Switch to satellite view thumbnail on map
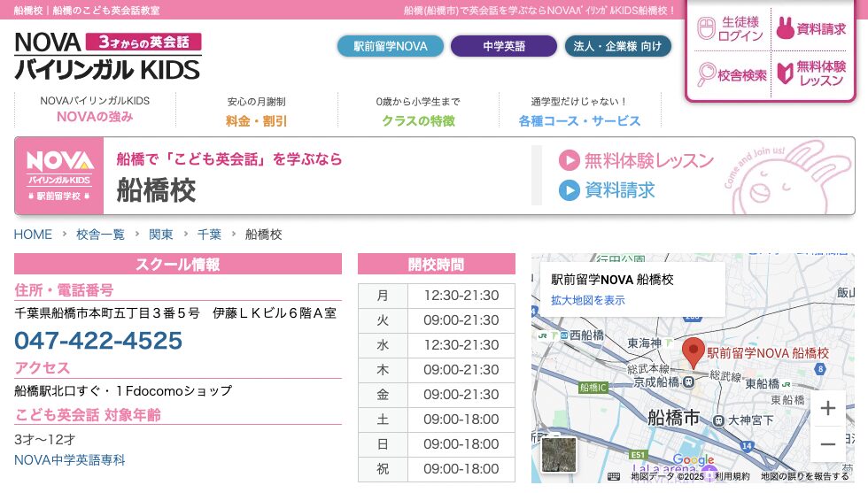This screenshot has width=868, height=493. (559, 455)
